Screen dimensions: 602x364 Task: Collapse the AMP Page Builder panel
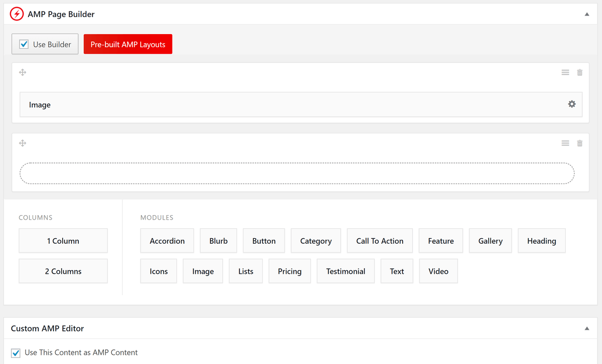point(586,14)
